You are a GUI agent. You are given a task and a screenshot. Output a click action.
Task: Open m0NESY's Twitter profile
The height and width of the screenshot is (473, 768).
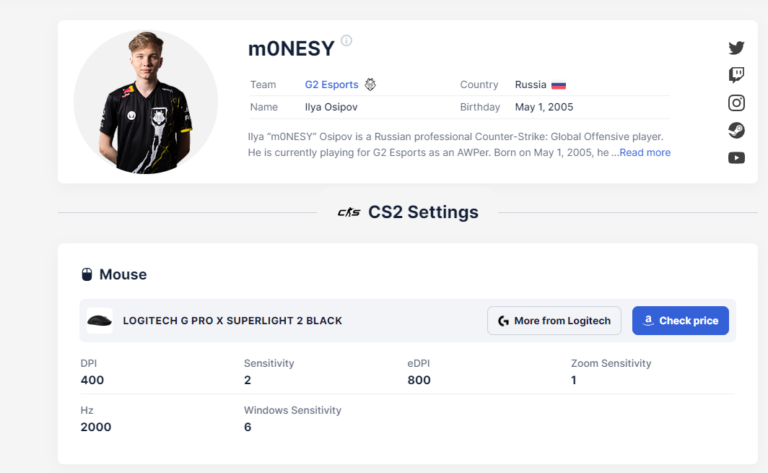coord(736,47)
